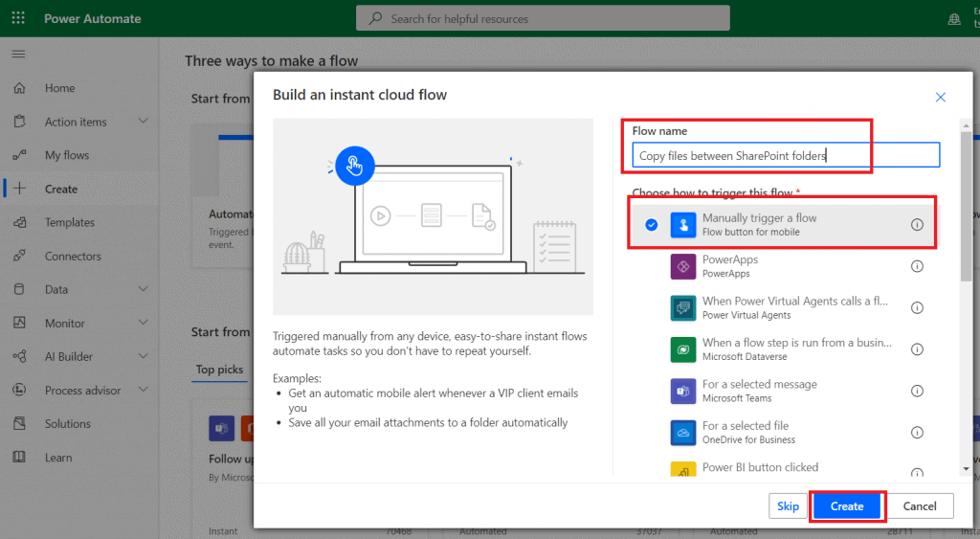Select For a selected file trigger
The width and height of the screenshot is (980, 539).
coord(785,433)
